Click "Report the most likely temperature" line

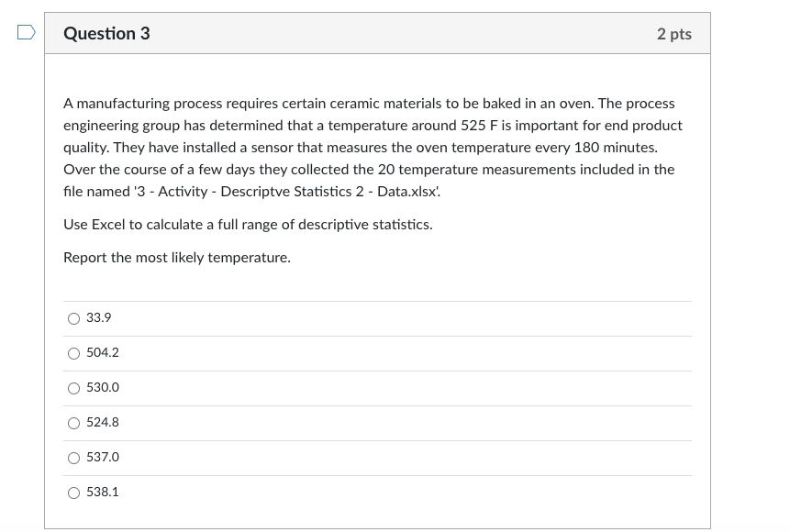pos(177,258)
